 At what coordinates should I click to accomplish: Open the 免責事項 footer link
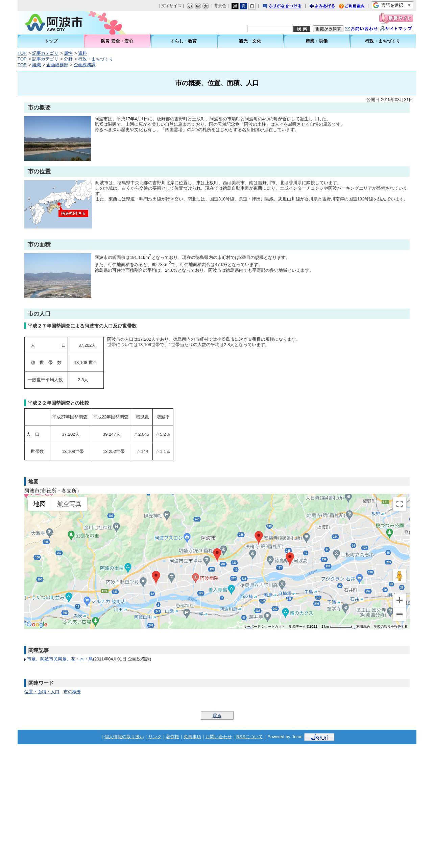pyautogui.click(x=192, y=737)
